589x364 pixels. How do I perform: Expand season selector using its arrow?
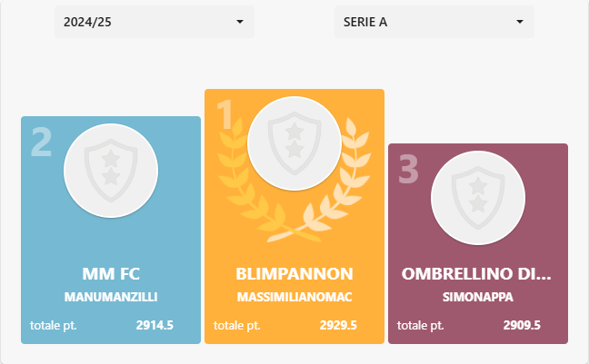[x=239, y=21]
